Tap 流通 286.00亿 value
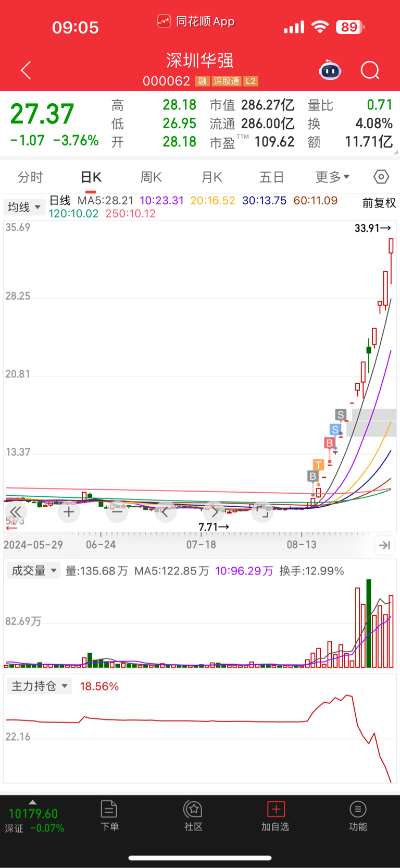Screen dimensions: 400x868 coord(267,124)
